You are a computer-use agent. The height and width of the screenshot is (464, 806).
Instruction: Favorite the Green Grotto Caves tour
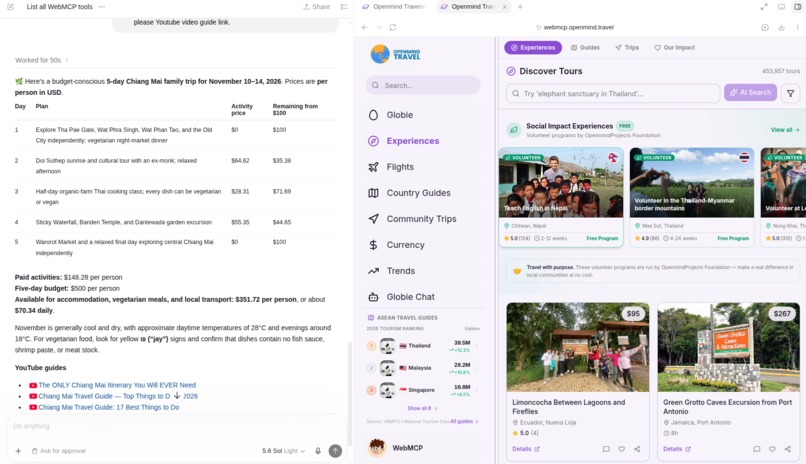click(x=772, y=449)
